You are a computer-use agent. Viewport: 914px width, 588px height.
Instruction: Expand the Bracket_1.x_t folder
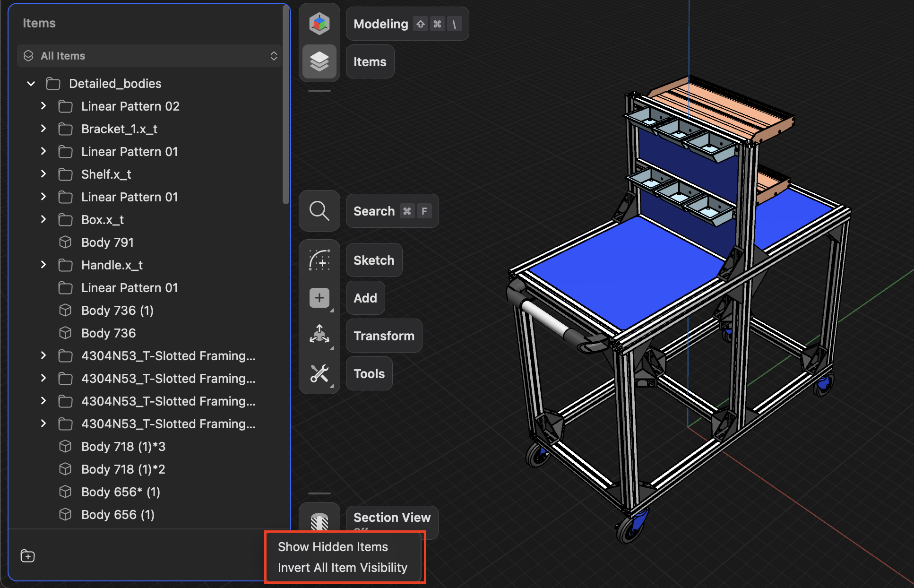[43, 129]
